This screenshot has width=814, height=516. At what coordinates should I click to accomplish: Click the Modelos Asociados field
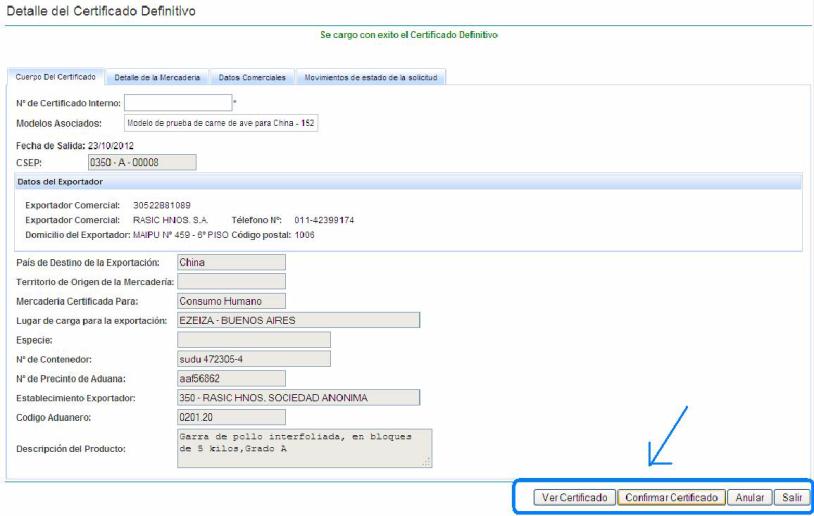click(221, 123)
